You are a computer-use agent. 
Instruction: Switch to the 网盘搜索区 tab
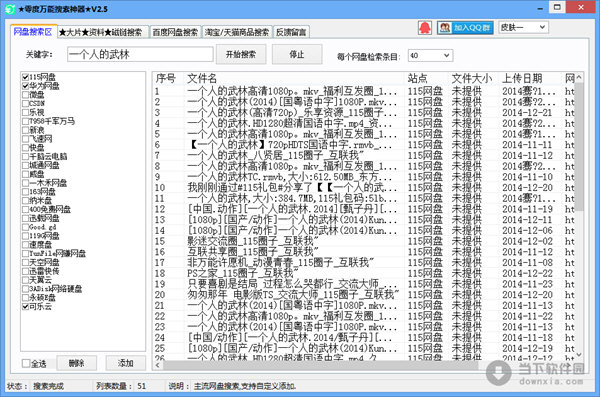coord(33,31)
